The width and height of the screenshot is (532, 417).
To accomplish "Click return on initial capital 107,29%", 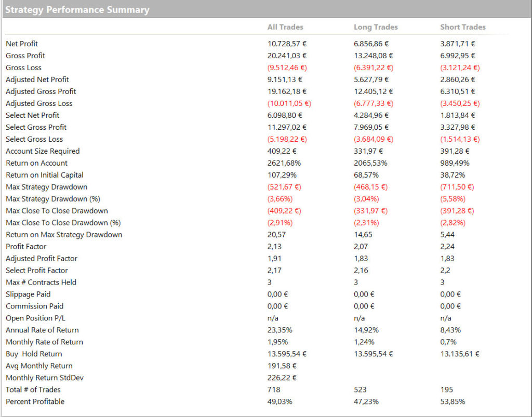I will [282, 175].
